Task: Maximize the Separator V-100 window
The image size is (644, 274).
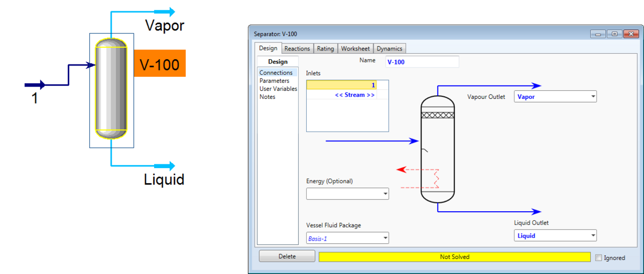Action: pos(614,34)
